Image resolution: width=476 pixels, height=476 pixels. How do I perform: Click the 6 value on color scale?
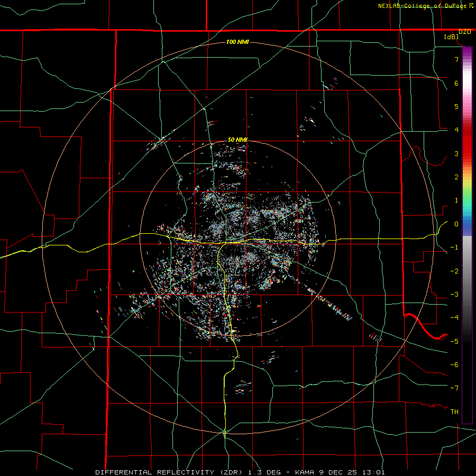pos(456,83)
